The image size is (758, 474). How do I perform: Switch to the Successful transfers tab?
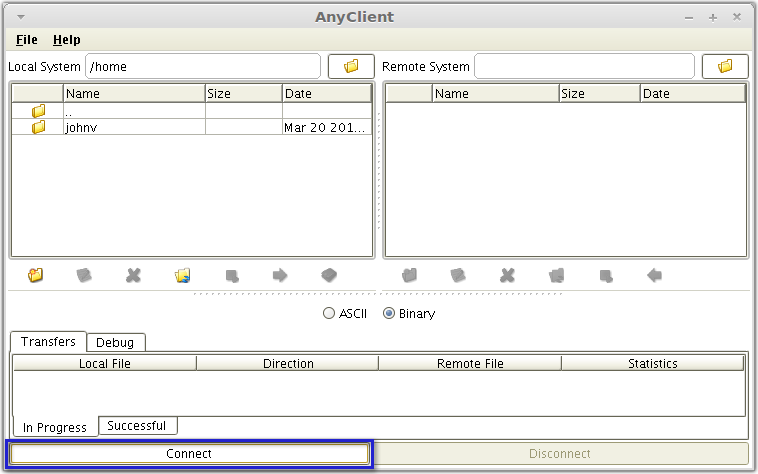(137, 426)
